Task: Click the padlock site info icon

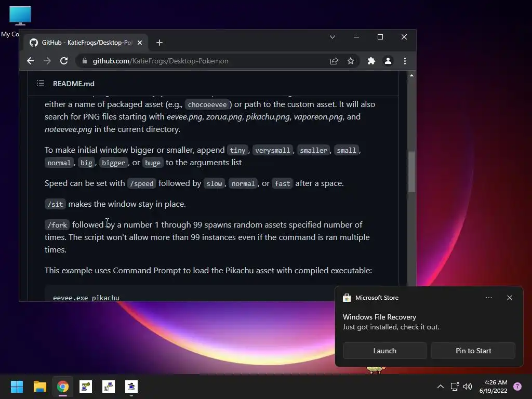Action: coord(85,61)
